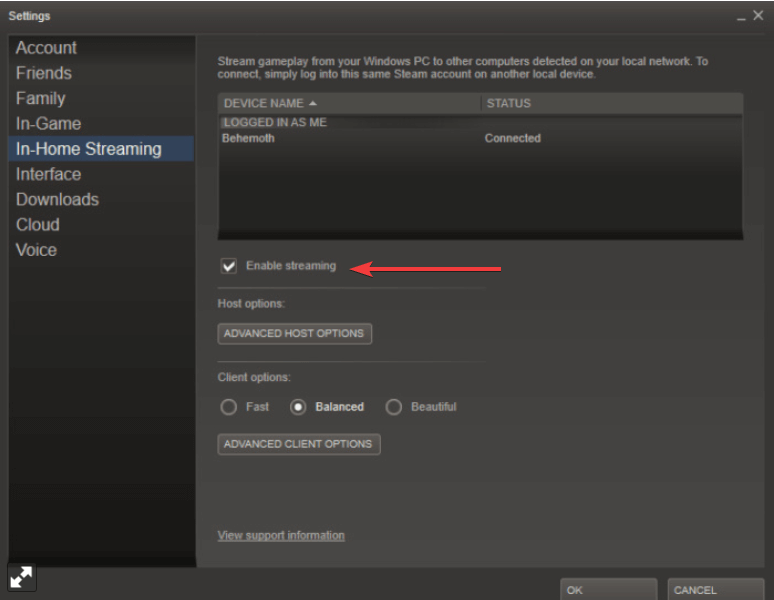Open Advanced Host Options
Image resolution: width=774 pixels, height=600 pixels.
pyautogui.click(x=295, y=334)
